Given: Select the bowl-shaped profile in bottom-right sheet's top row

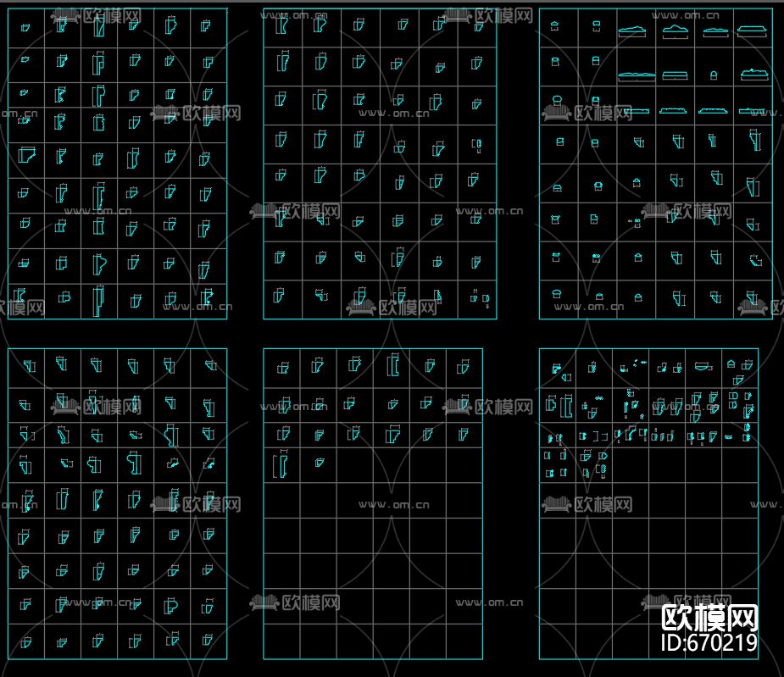Looking at the screenshot, I should click(703, 367).
